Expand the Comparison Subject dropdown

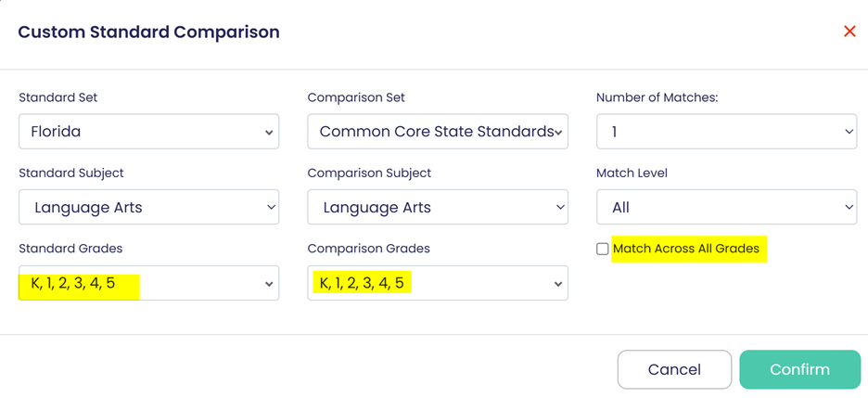point(438,208)
